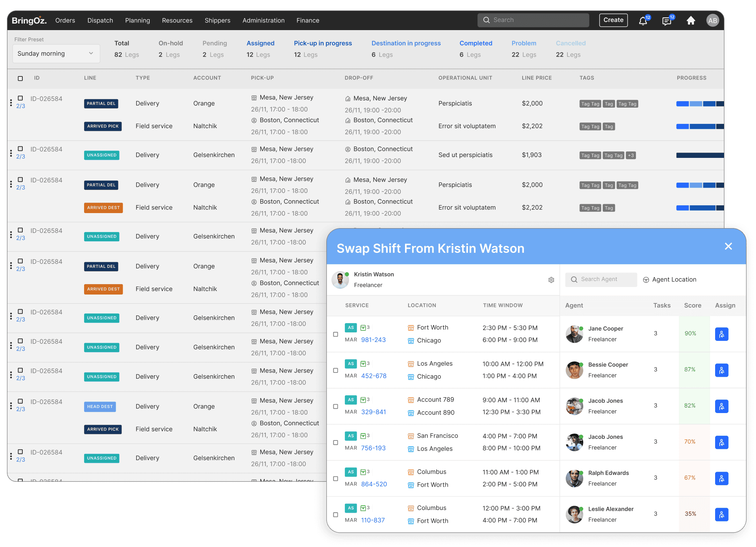Click the top Search input field

[533, 20]
